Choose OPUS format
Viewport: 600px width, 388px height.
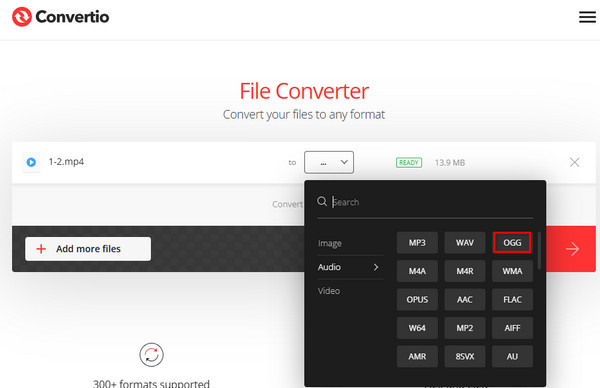click(x=417, y=300)
